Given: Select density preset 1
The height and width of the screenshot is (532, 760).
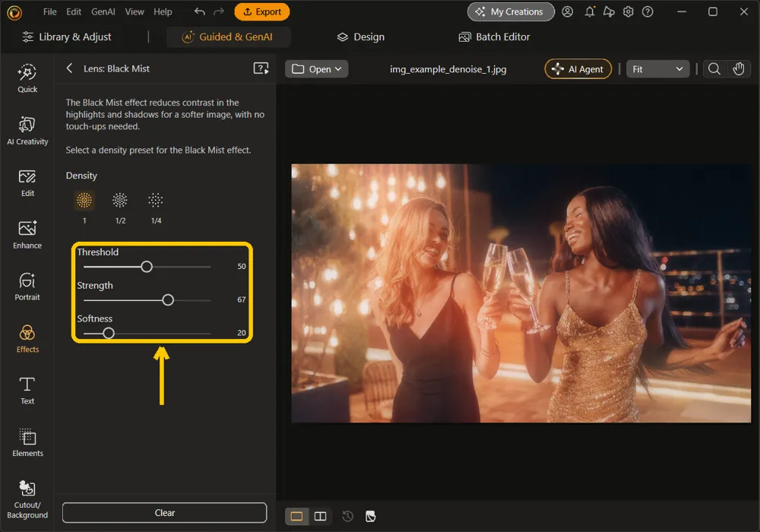Looking at the screenshot, I should (x=84, y=200).
